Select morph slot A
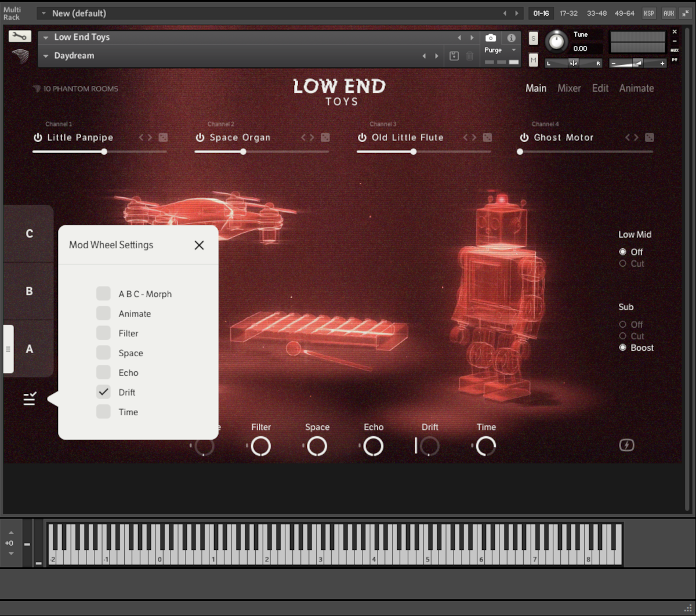 (x=30, y=349)
